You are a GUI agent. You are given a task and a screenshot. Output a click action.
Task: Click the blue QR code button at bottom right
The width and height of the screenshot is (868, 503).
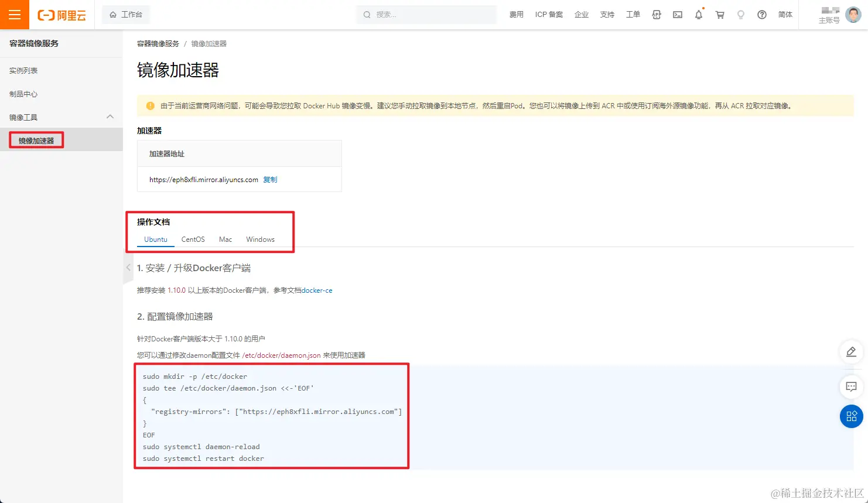(x=851, y=416)
